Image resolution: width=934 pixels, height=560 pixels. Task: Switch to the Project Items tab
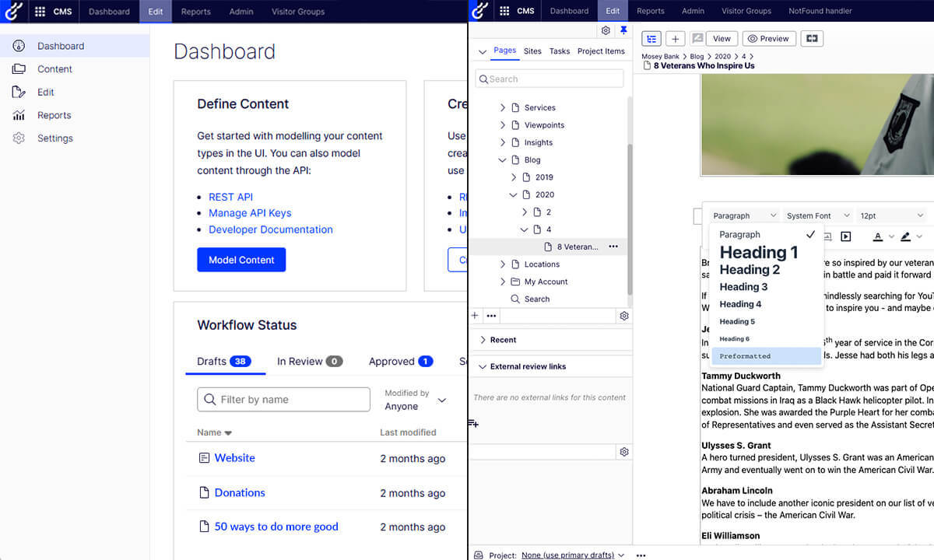[x=601, y=51]
